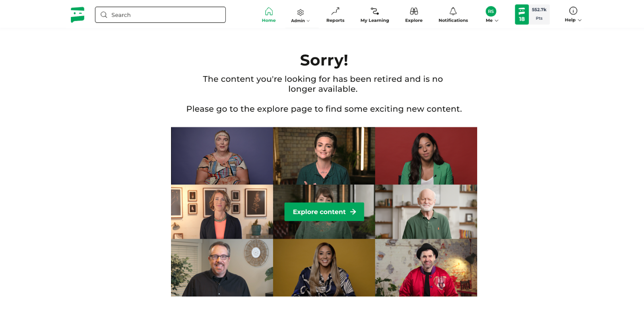Image resolution: width=644 pixels, height=329 pixels.
Task: Click the magnifier icon in search
Action: coord(104,15)
